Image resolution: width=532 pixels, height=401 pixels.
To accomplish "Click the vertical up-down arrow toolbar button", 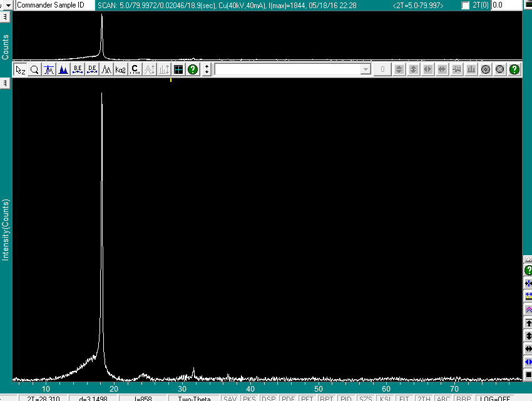I will (x=207, y=69).
